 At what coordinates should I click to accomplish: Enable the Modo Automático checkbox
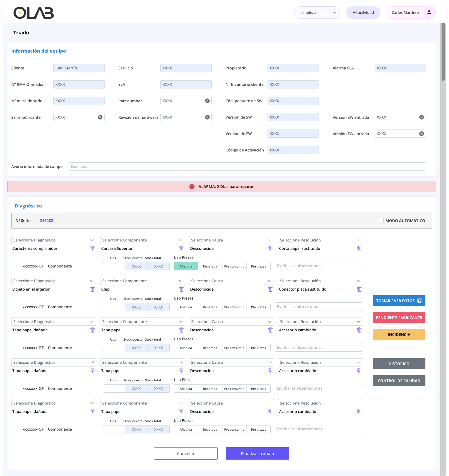[x=381, y=221]
